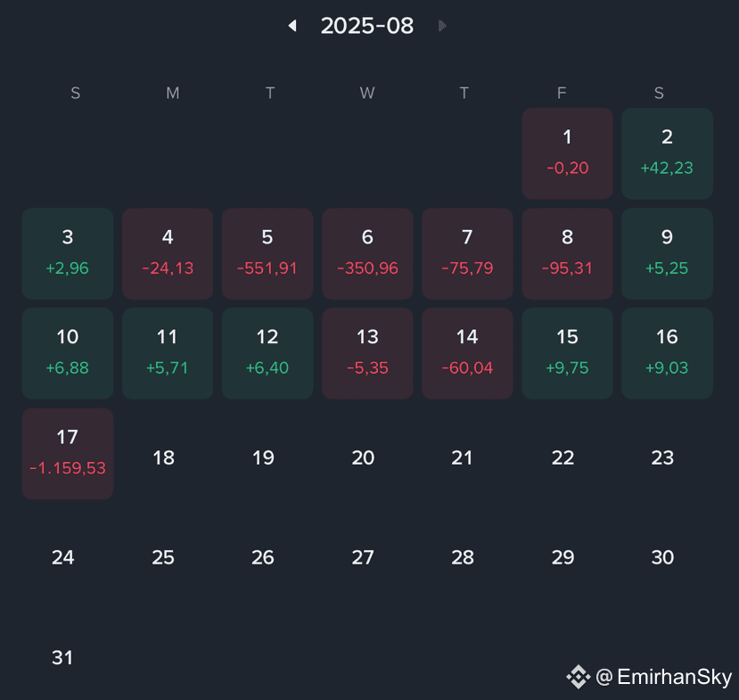Viewport: 739px width, 700px height.
Task: Open the 2025-08 month title
Action: (367, 26)
